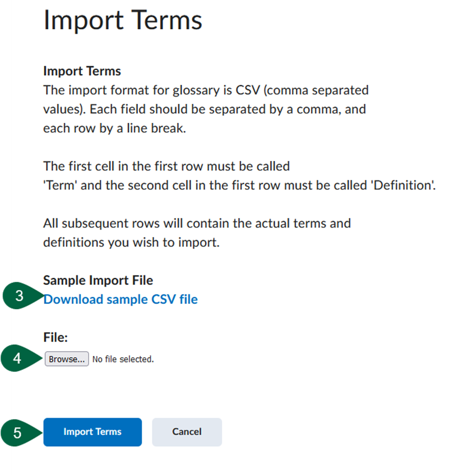Screen dimensions: 476x475
Task: Click the Sample Import File label
Action: (98, 280)
